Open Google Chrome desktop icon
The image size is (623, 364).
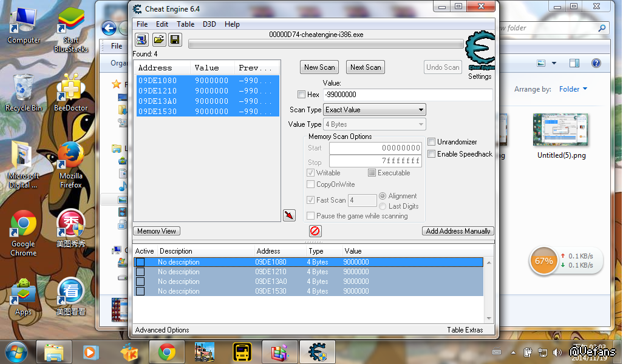point(24,234)
